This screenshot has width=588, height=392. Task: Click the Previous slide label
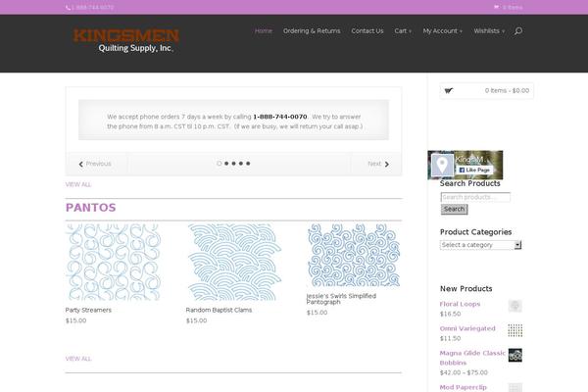coord(98,164)
